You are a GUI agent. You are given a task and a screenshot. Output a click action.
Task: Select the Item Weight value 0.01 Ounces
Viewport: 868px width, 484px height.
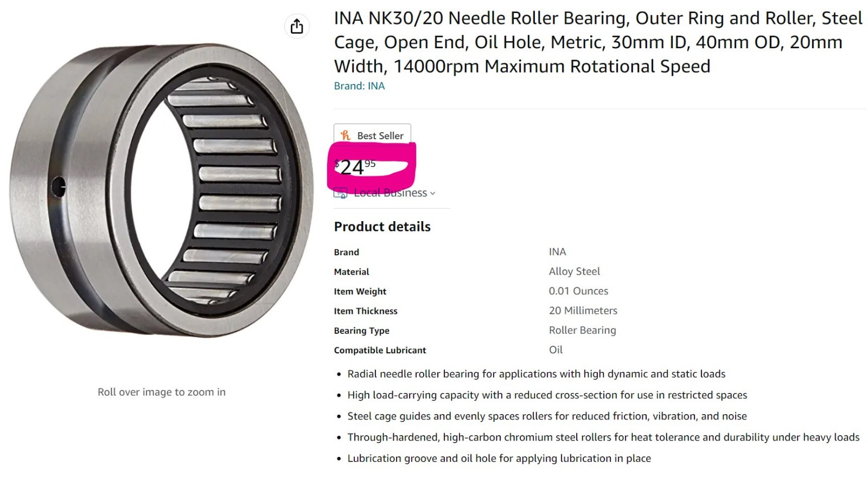tap(578, 291)
